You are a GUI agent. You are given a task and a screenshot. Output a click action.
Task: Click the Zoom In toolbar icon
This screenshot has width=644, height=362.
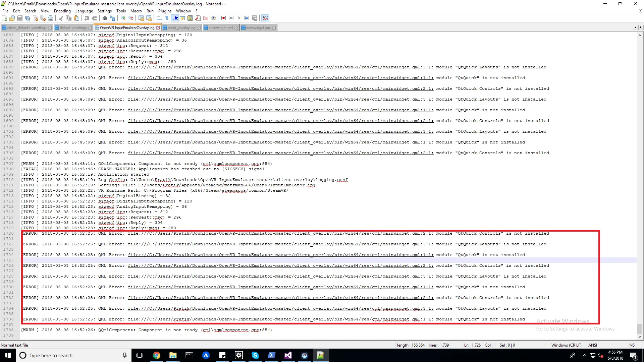pyautogui.click(x=123, y=18)
